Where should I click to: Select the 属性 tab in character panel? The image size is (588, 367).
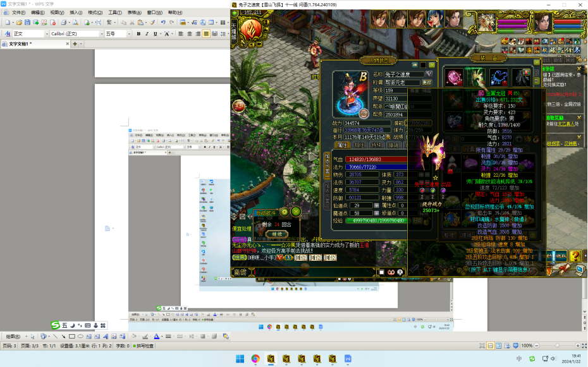pyautogui.click(x=343, y=145)
